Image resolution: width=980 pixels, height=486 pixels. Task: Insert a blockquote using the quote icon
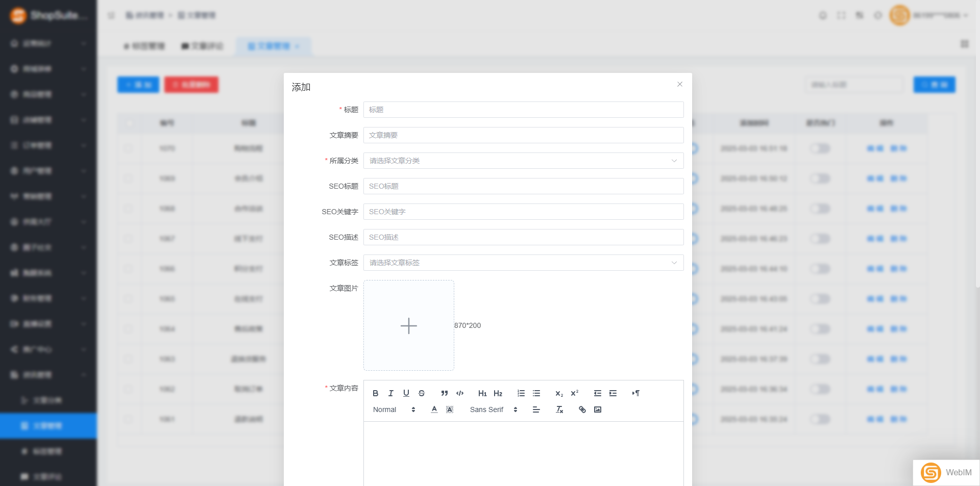click(444, 393)
